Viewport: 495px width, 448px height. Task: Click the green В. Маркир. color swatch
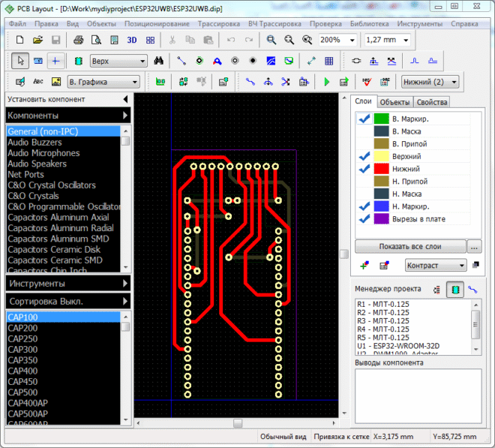[381, 119]
